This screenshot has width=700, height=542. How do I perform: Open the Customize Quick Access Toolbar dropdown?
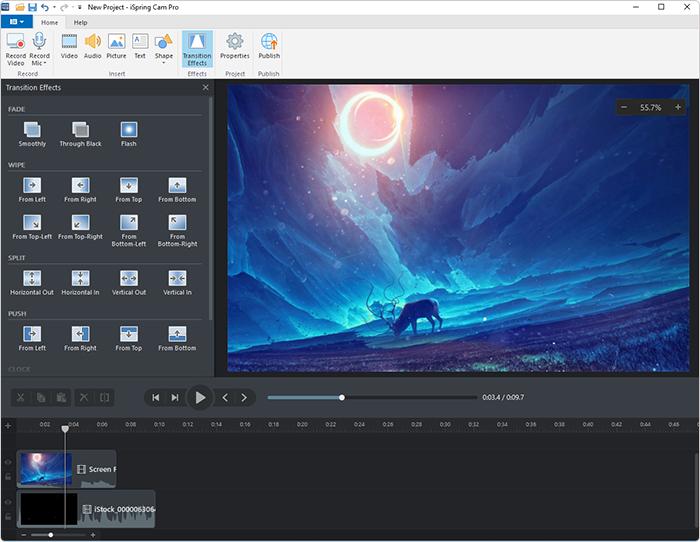coord(79,7)
